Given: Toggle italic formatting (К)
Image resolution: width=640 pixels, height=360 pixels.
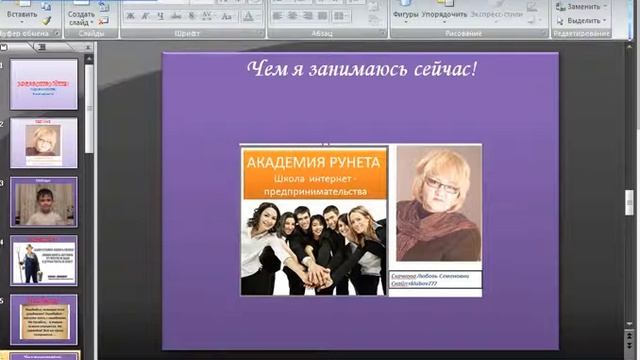Looking at the screenshot, I should [x=145, y=16].
